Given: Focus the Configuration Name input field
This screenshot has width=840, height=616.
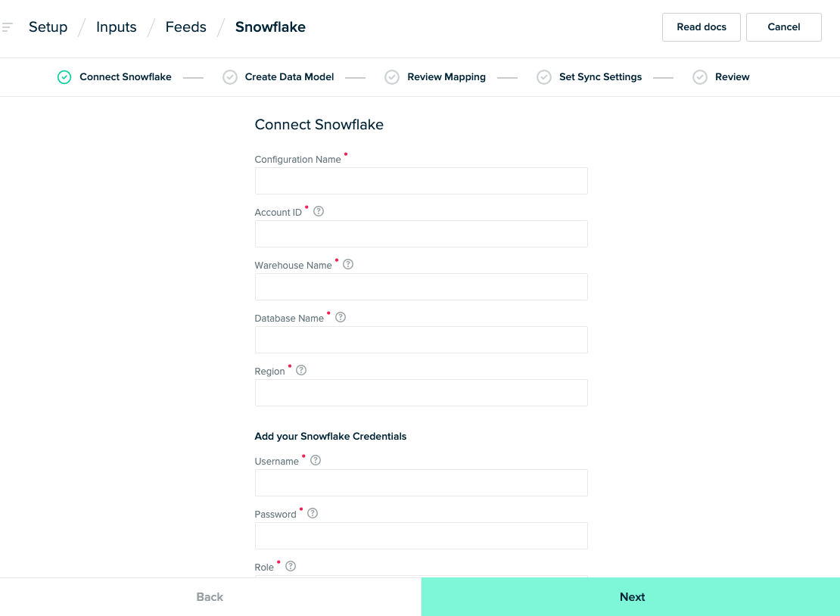Looking at the screenshot, I should pyautogui.click(x=421, y=181).
